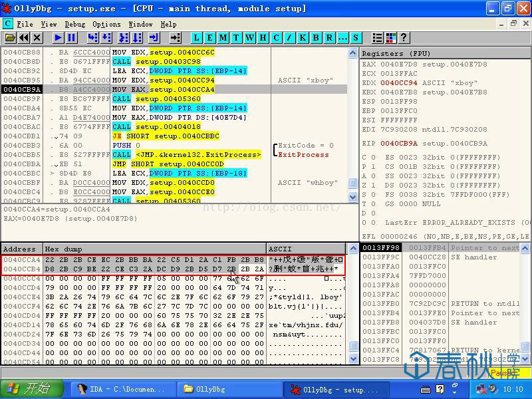Open the Help menu
532x399 pixels.
pos(168,24)
